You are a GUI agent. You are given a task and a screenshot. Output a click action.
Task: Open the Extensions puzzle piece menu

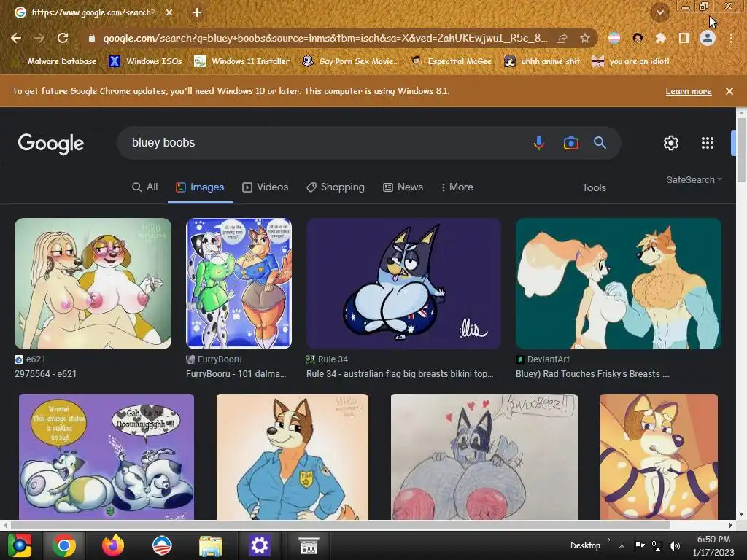pos(660,38)
